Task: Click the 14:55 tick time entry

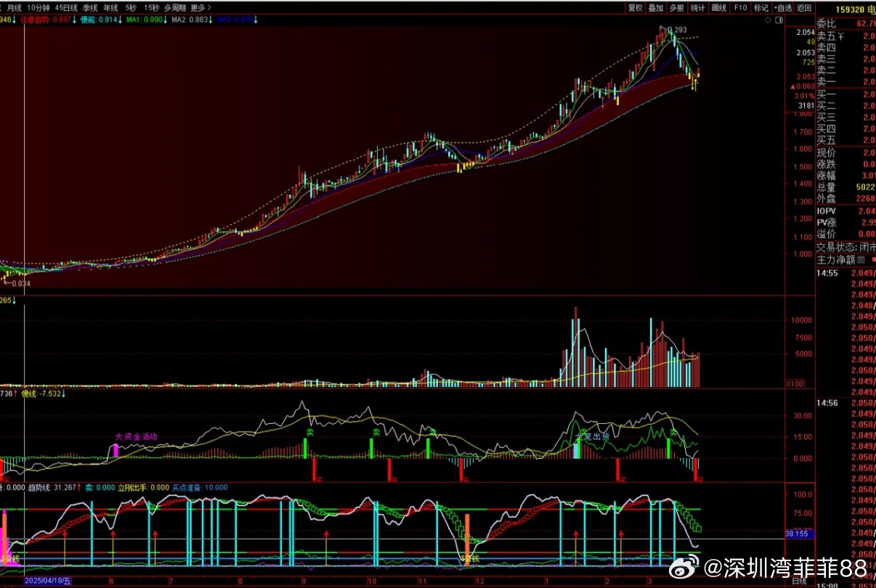Action: (827, 273)
